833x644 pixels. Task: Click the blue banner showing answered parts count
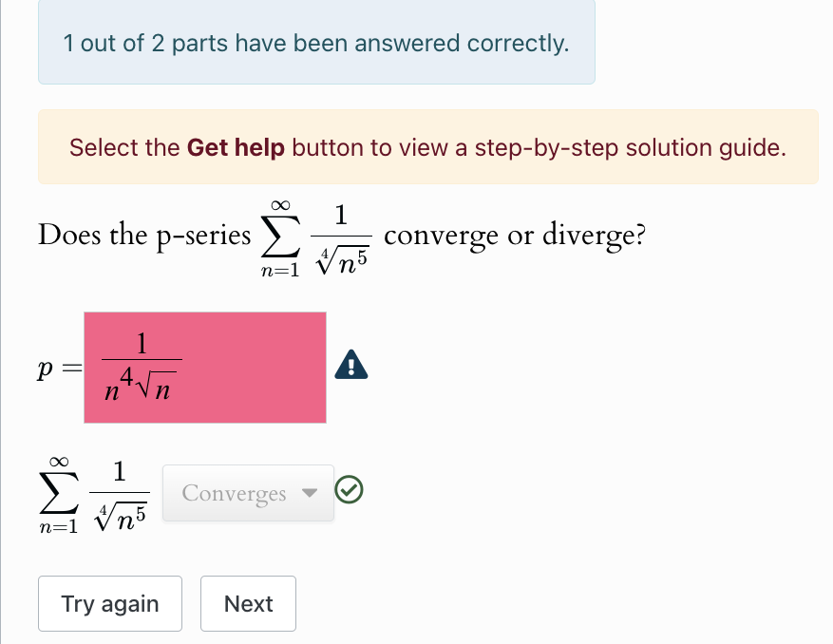316,44
